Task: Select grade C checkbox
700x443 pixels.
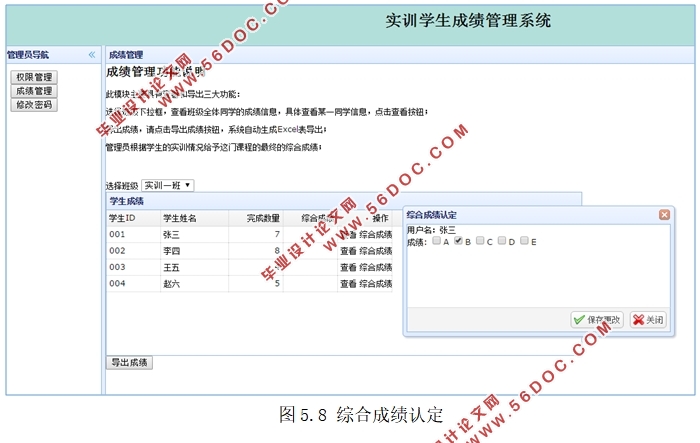Action: coord(480,241)
